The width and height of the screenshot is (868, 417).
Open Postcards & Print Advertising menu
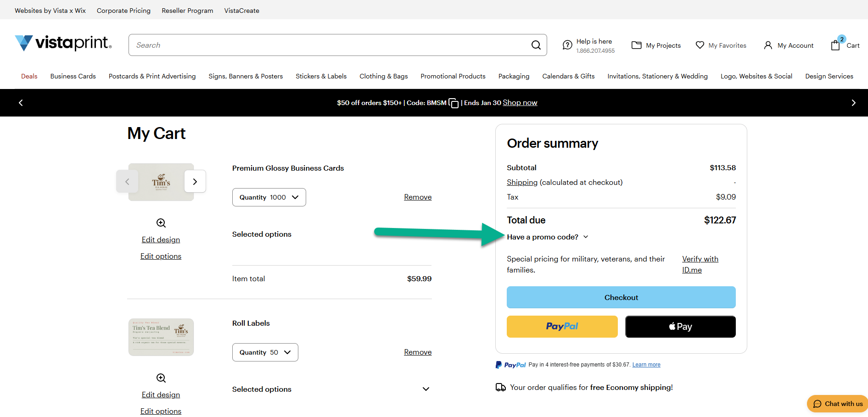click(x=152, y=76)
